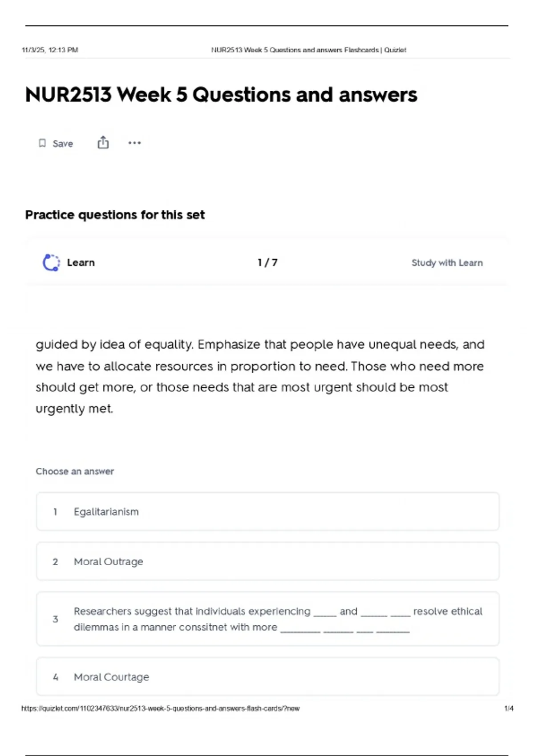Pick the 'Researchers suggest that individuals' answer
The image size is (534, 756).
click(x=267, y=619)
